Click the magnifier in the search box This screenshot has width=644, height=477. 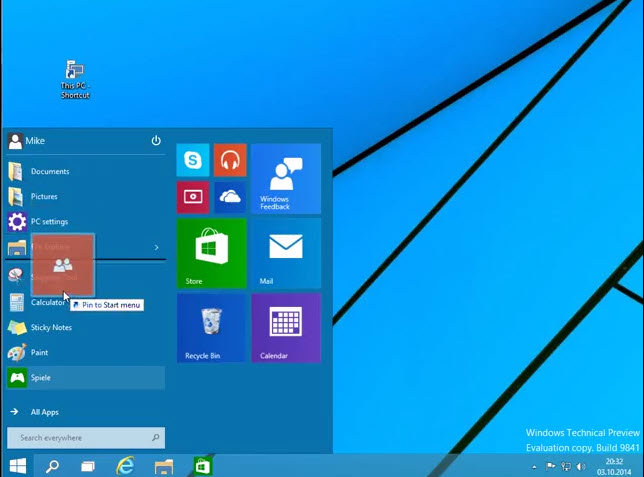156,438
